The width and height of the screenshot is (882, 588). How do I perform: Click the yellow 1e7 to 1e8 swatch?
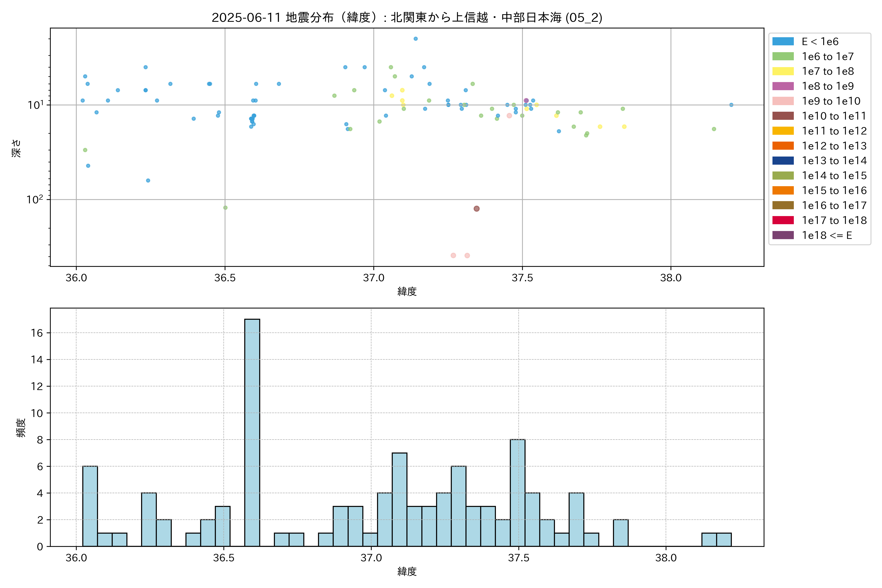tap(783, 71)
